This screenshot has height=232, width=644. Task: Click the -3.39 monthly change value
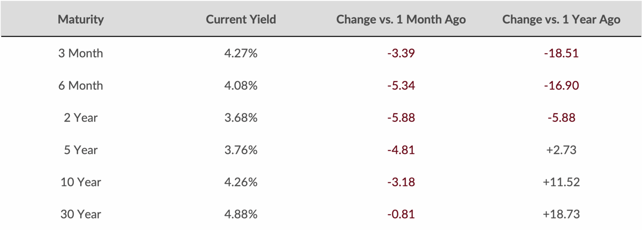coord(401,53)
